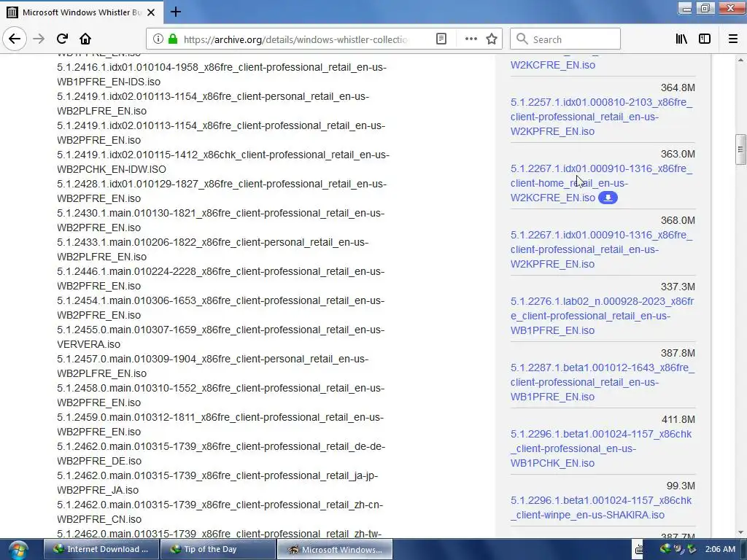Click the 364.8M file size

(x=678, y=87)
